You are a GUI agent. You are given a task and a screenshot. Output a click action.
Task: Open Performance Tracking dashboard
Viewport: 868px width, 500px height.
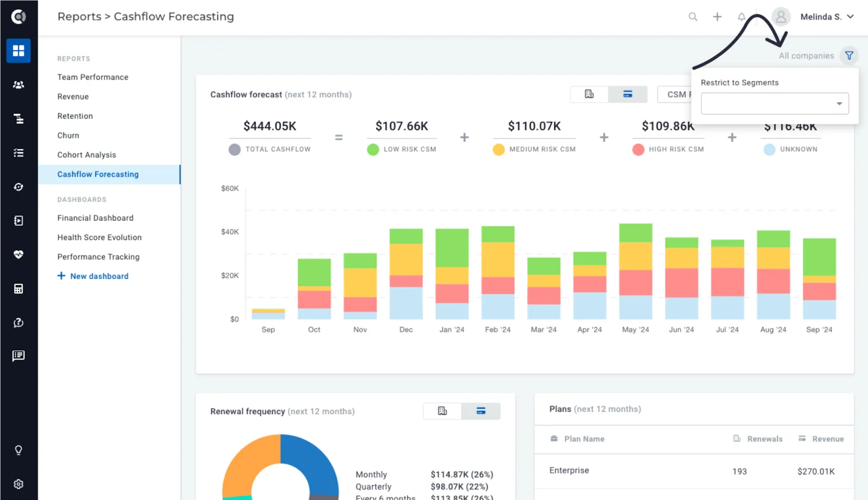[x=98, y=257]
